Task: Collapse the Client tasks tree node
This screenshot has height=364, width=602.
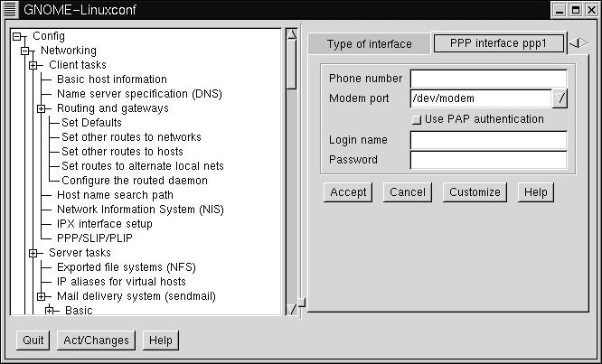Action: pyautogui.click(x=33, y=65)
